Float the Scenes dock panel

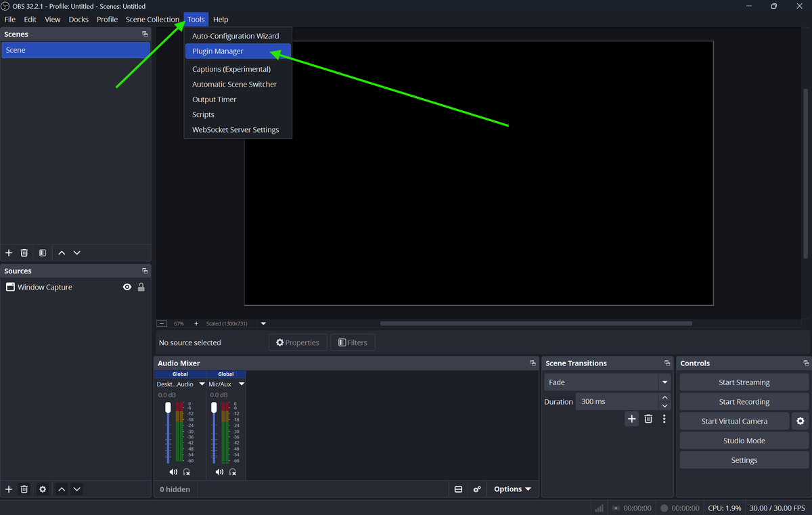(145, 34)
